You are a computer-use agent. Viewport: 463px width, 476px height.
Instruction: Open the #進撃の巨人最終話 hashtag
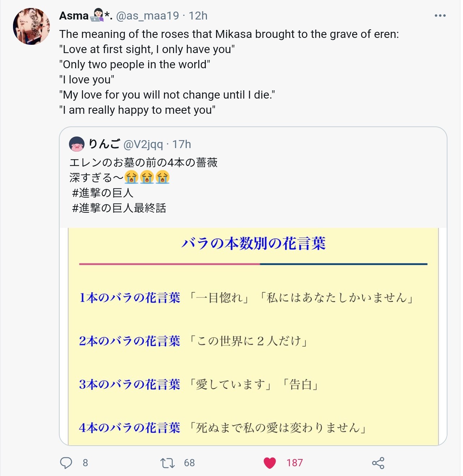coord(119,208)
